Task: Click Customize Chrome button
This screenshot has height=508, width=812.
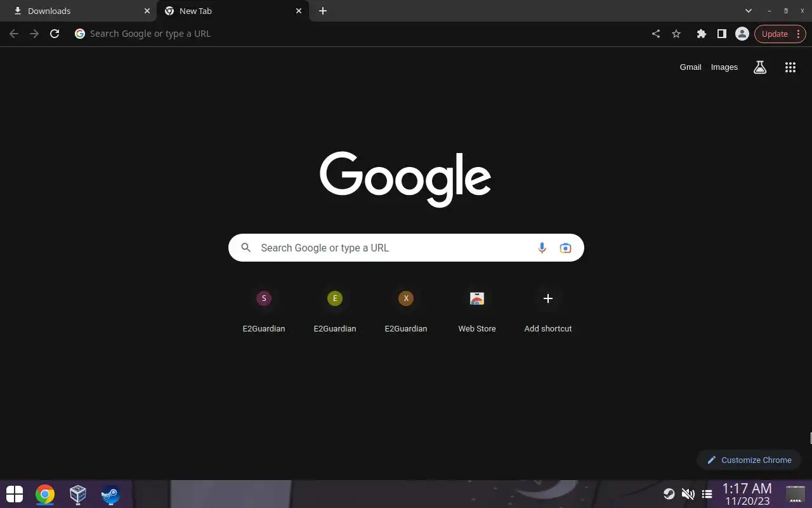Action: 749,460
